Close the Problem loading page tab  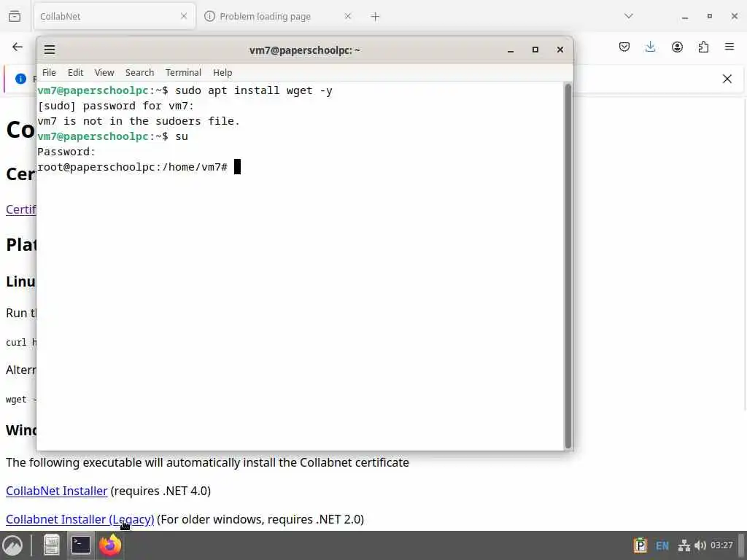pyautogui.click(x=348, y=16)
